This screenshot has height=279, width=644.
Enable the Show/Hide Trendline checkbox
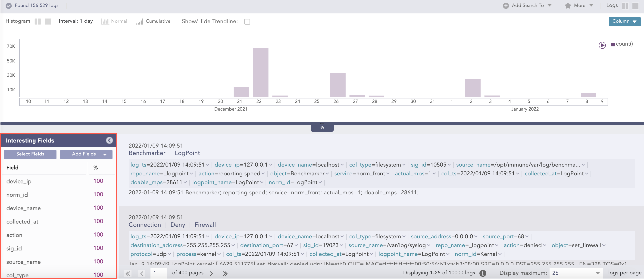(x=247, y=22)
